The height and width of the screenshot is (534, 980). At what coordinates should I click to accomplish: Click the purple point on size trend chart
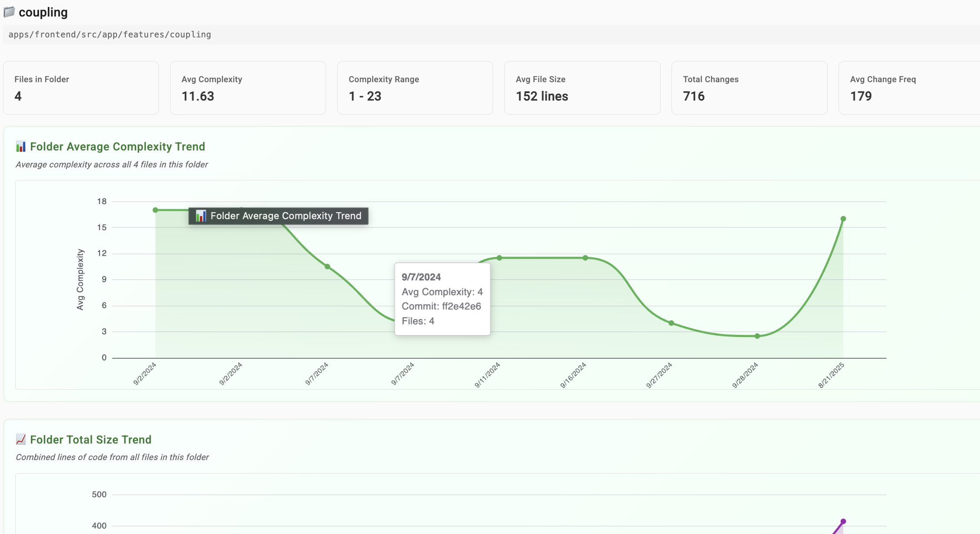843,521
